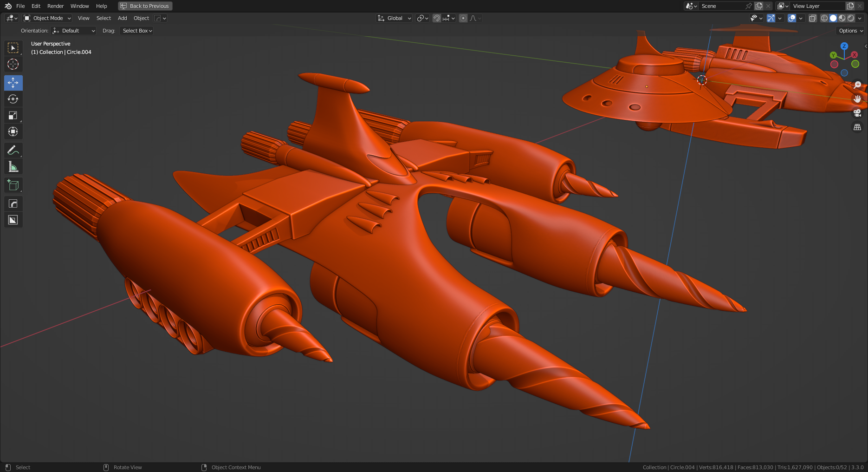This screenshot has height=472, width=868.
Task: Open the viewport Object menu
Action: click(141, 18)
